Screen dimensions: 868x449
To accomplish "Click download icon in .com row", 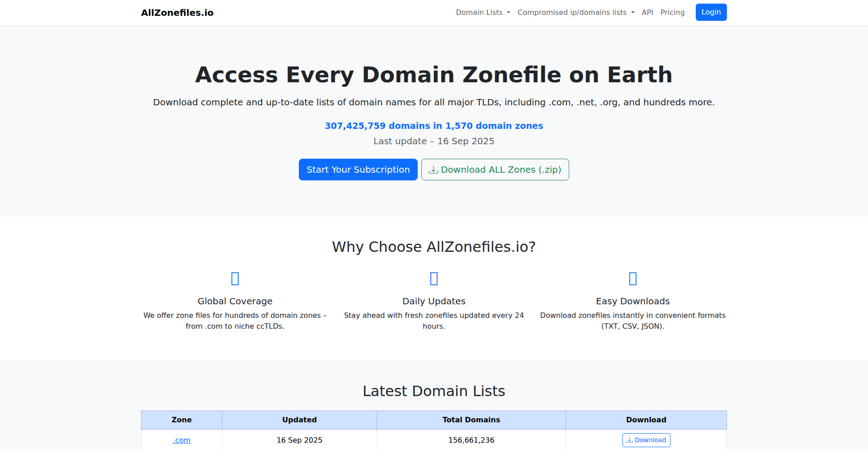I will pos(629,440).
